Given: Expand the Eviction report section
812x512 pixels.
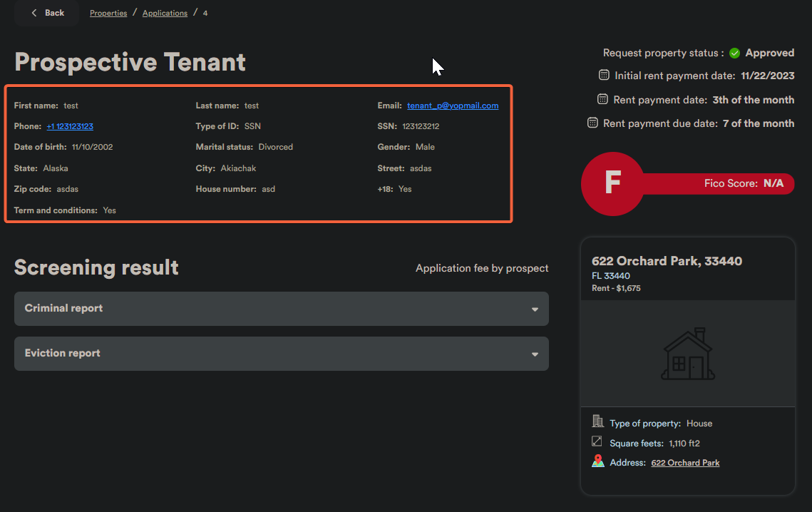Looking at the screenshot, I should [281, 354].
